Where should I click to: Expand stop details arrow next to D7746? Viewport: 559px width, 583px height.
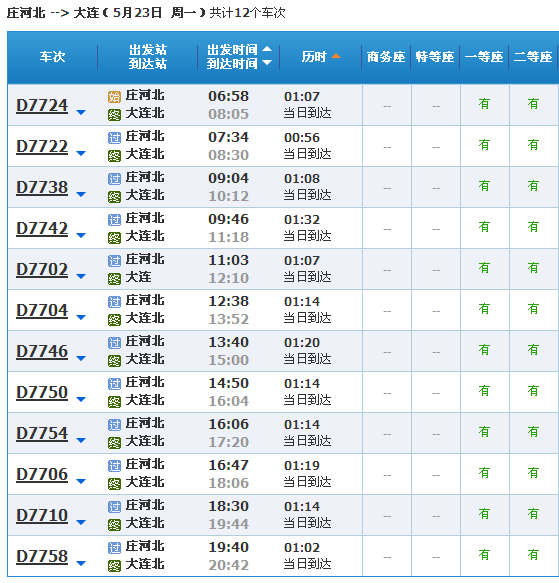[x=81, y=358]
